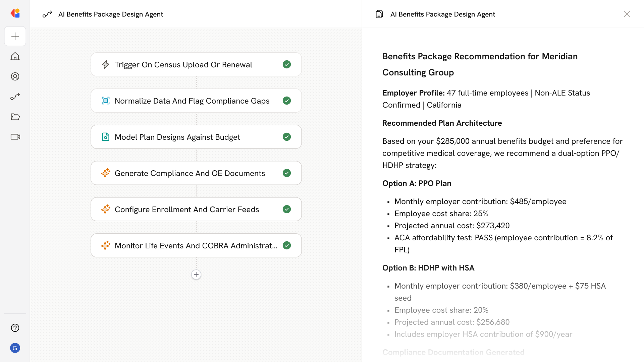
Task: Select Configure Enrollment And Carrier Feeds step
Action: pos(187,209)
